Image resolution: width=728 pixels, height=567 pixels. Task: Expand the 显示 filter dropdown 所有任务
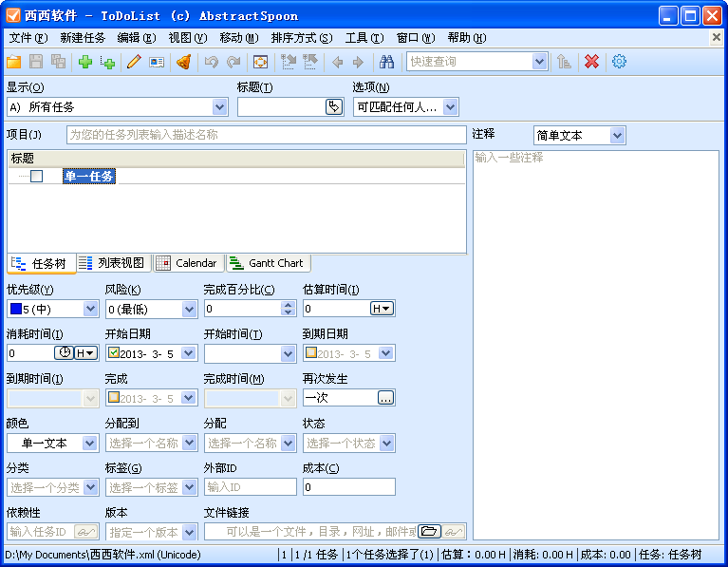[x=220, y=107]
